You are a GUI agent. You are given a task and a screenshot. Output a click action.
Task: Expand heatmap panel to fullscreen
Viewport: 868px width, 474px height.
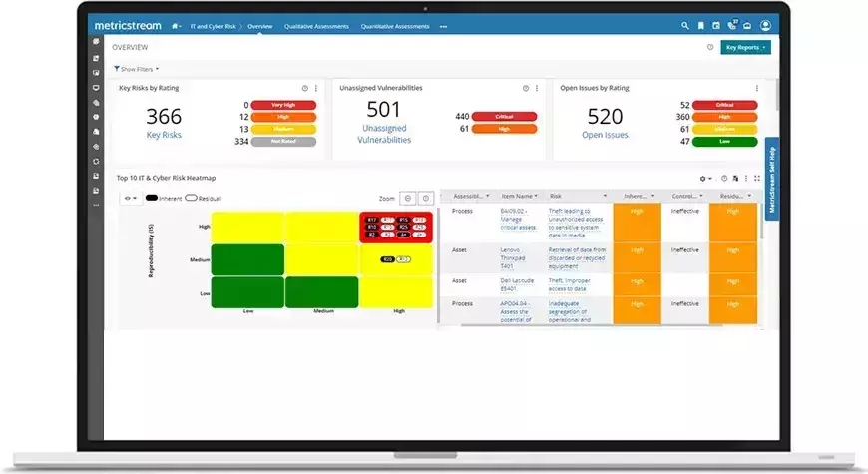(x=756, y=179)
